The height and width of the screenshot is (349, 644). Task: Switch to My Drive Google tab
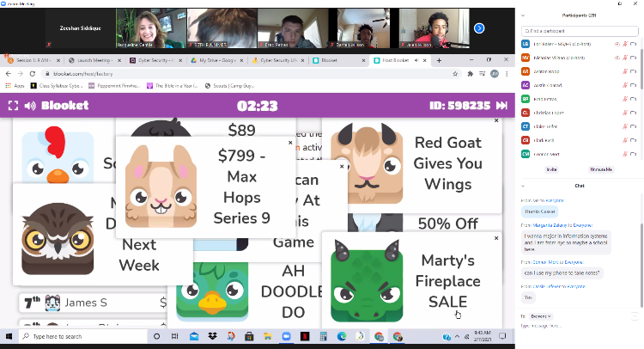click(217, 60)
